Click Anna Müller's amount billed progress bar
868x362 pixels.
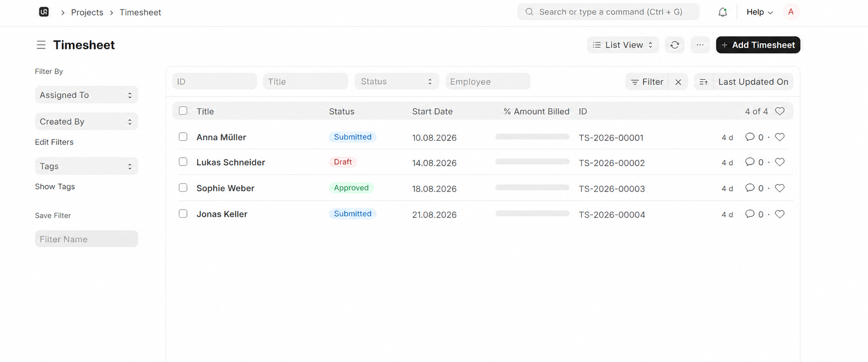[532, 137]
